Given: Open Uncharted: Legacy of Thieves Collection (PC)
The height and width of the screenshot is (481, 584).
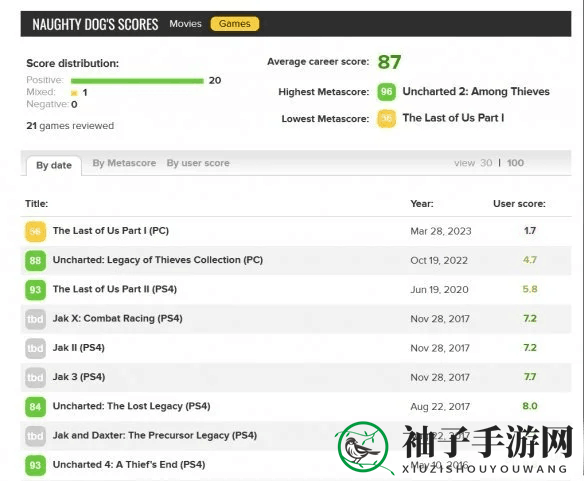Looking at the screenshot, I should (158, 260).
